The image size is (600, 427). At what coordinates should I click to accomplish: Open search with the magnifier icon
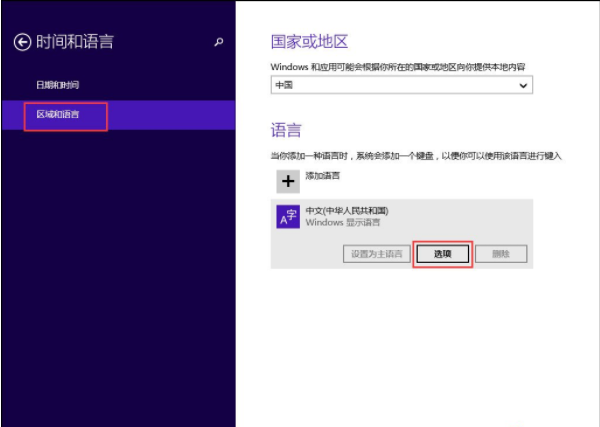[219, 42]
